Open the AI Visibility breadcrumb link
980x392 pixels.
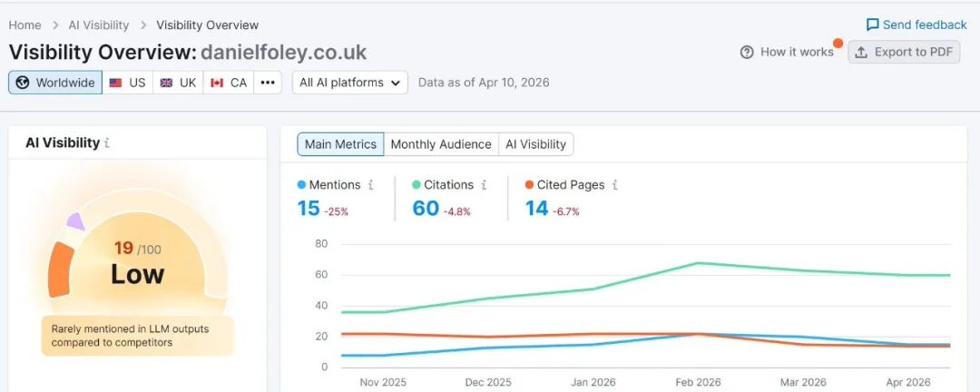(98, 25)
